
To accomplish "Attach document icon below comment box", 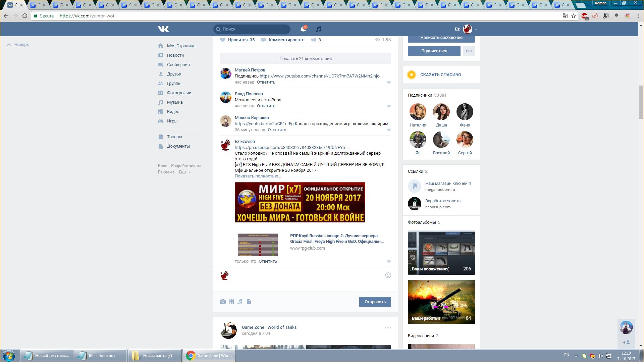I will point(249,302).
